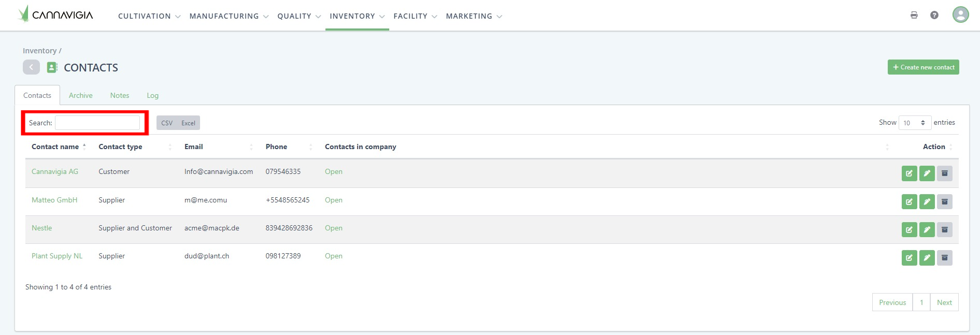Export the contacts as CSV
Screen dimensions: 980x335
coord(167,123)
